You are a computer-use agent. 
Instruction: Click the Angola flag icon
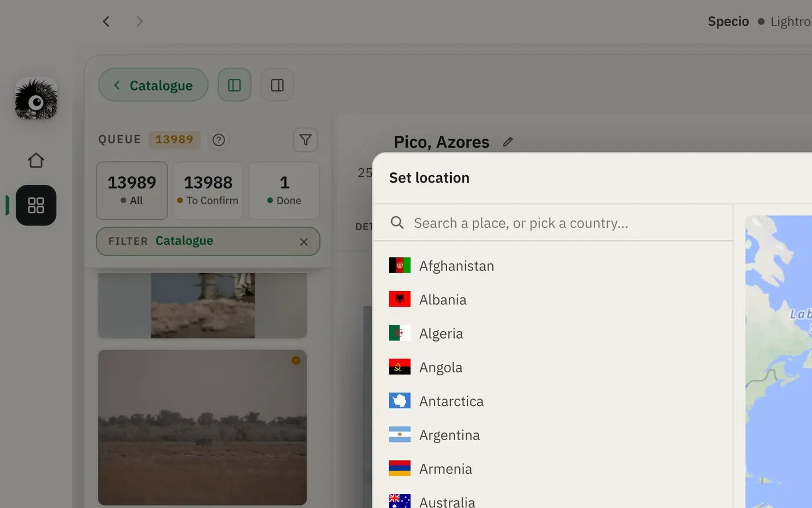(400, 367)
